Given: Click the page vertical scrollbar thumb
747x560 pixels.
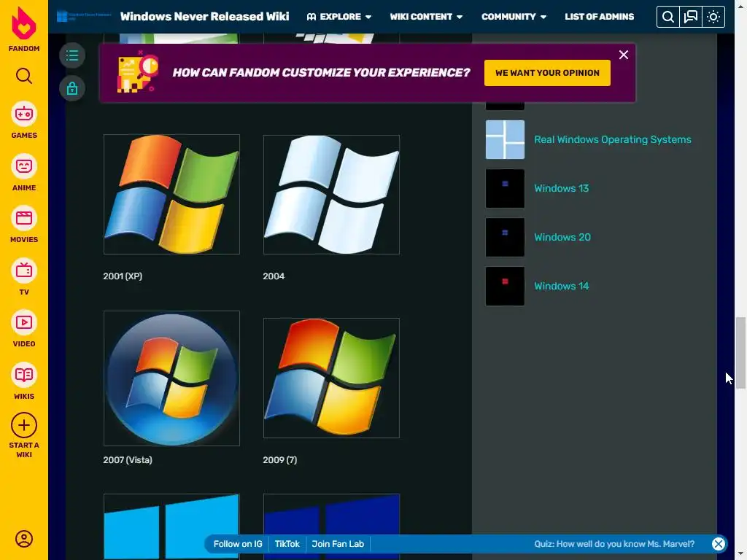Looking at the screenshot, I should point(740,354).
